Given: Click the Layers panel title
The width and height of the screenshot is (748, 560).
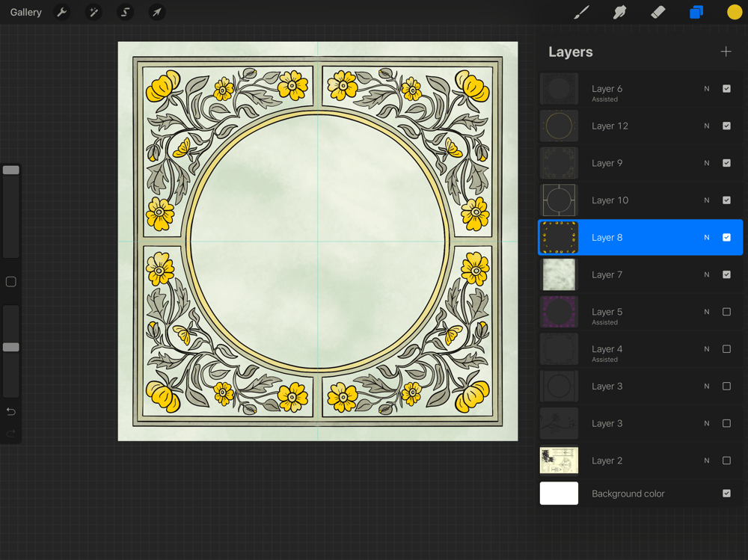Looking at the screenshot, I should coord(571,52).
